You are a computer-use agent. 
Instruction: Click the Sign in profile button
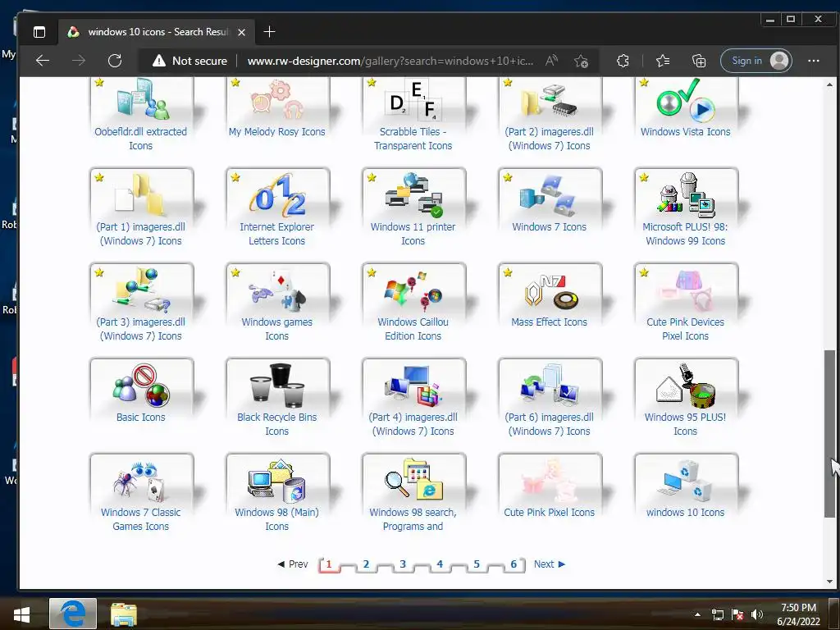[x=756, y=61]
